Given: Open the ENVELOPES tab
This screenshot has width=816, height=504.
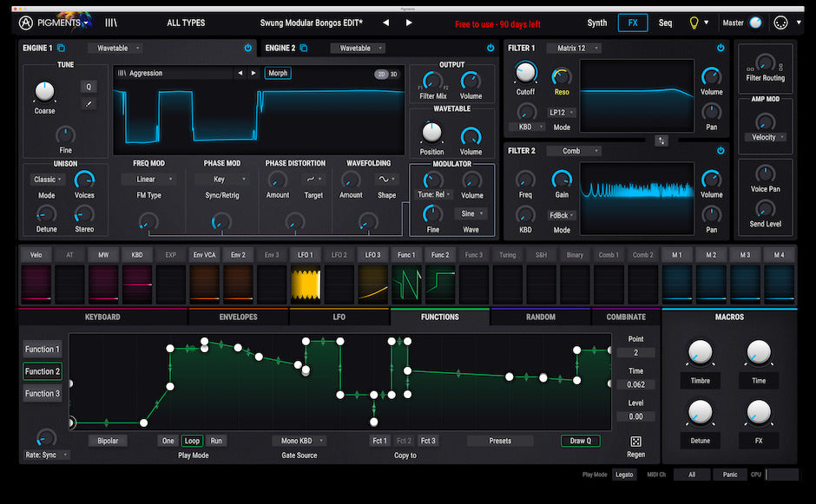Looking at the screenshot, I should (x=238, y=317).
